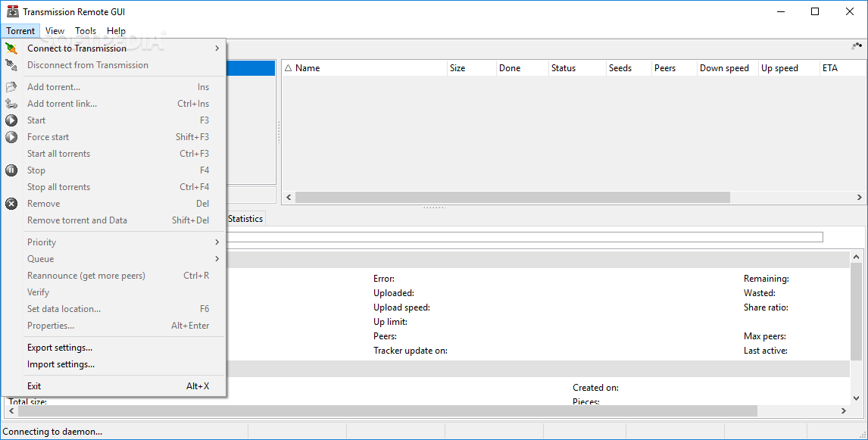Image resolution: width=868 pixels, height=440 pixels.
Task: Open the Tools menu
Action: (85, 30)
